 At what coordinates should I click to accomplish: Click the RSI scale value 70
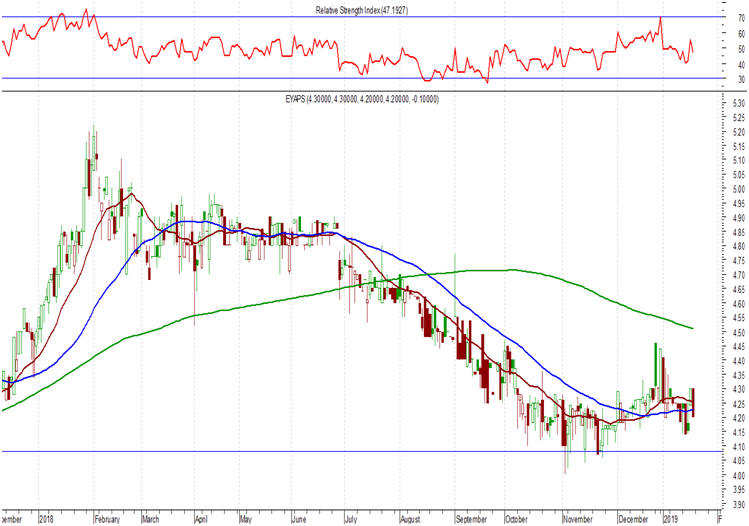click(x=741, y=18)
